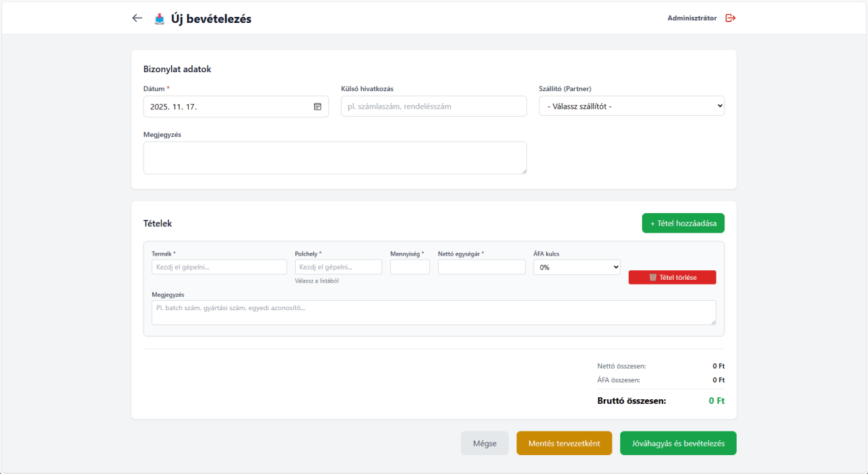Save with Mentés tervezetként button
This screenshot has height=474, width=868.
(564, 443)
